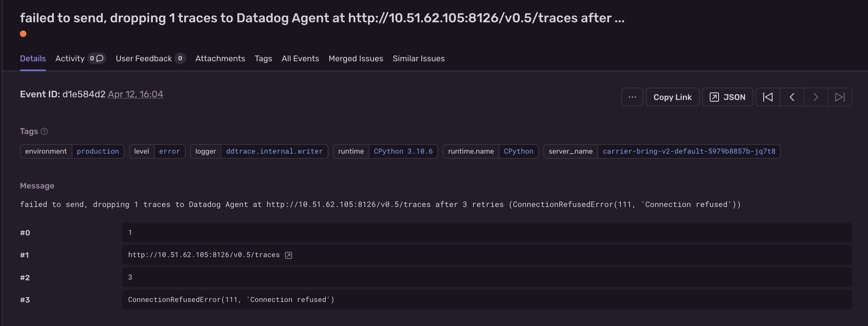Screen dimensions: 868x326
Task: Click the Copy Link button
Action: pyautogui.click(x=673, y=97)
